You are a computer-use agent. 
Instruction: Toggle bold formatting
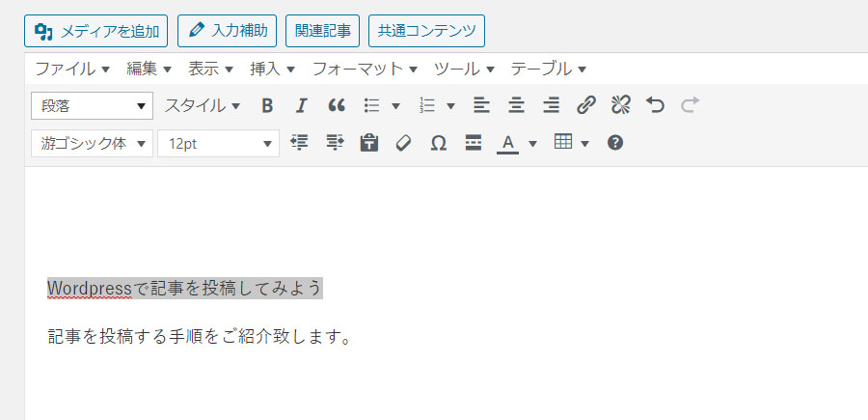pos(268,105)
